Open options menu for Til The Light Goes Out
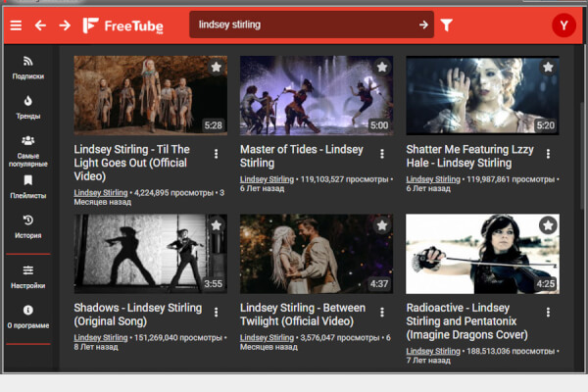Viewport: 588px width, 392px height. point(216,154)
